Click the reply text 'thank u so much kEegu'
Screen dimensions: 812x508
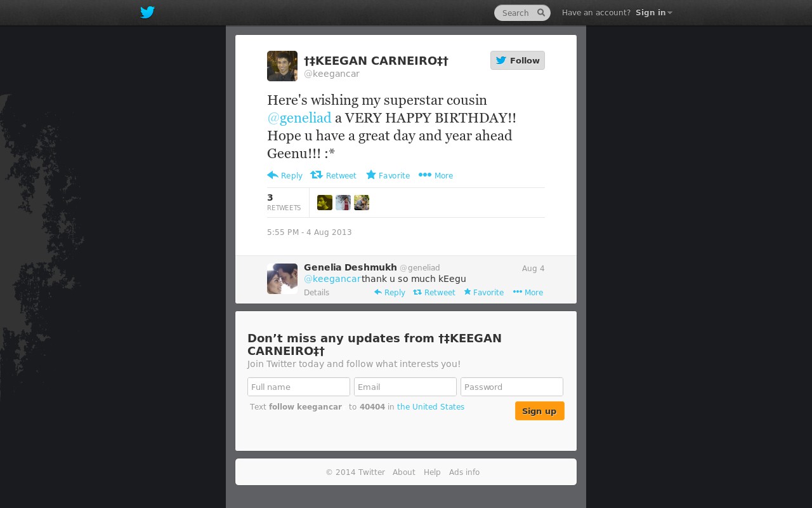414,279
